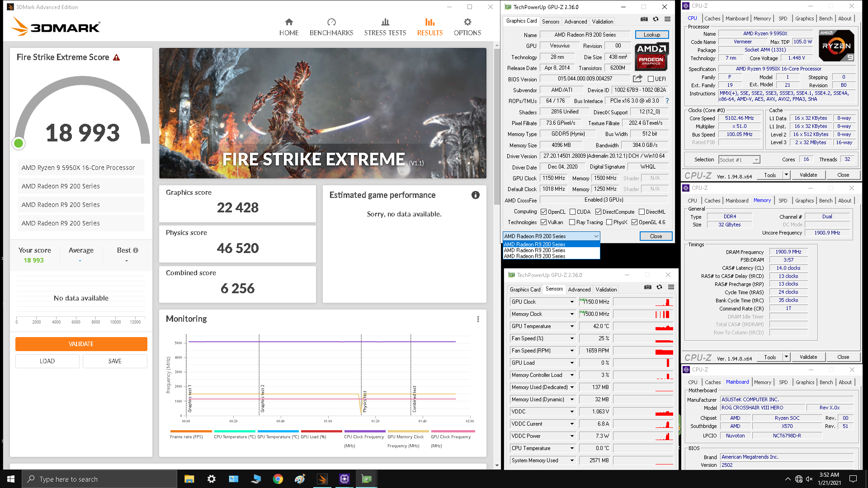Switch to Advanced tab in GPU-Z Graphics Card window
The image size is (868, 488).
(x=576, y=21)
